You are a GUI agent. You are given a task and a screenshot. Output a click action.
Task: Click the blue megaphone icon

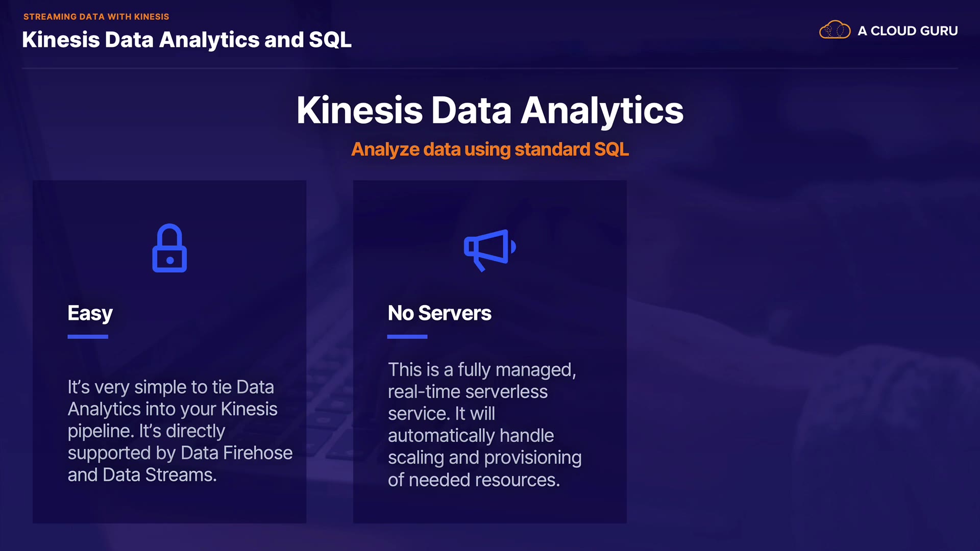489,249
